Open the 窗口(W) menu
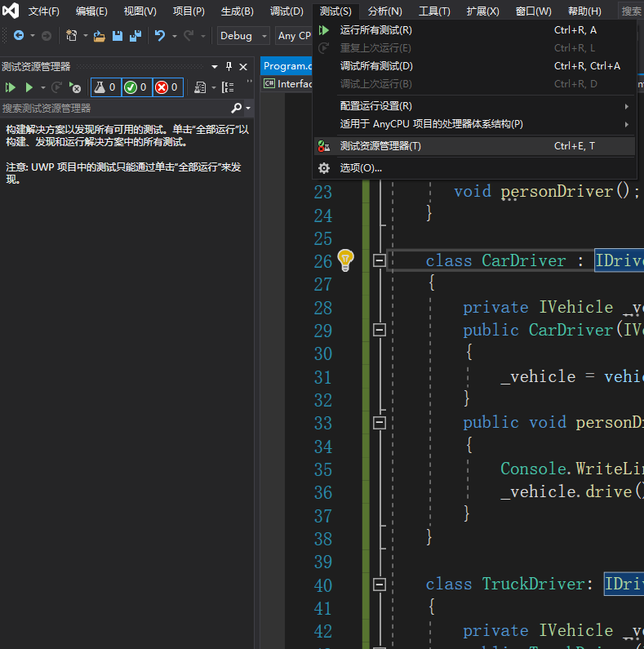 (x=534, y=11)
